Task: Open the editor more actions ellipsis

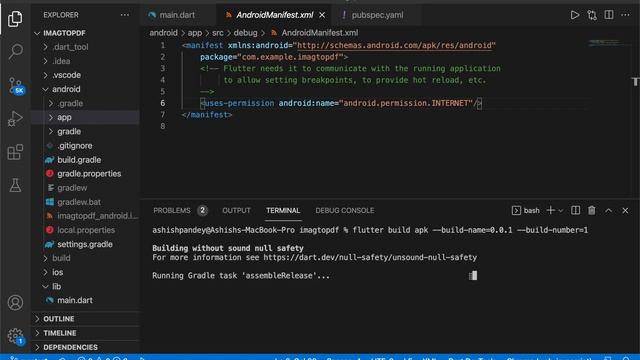Action: [x=625, y=15]
